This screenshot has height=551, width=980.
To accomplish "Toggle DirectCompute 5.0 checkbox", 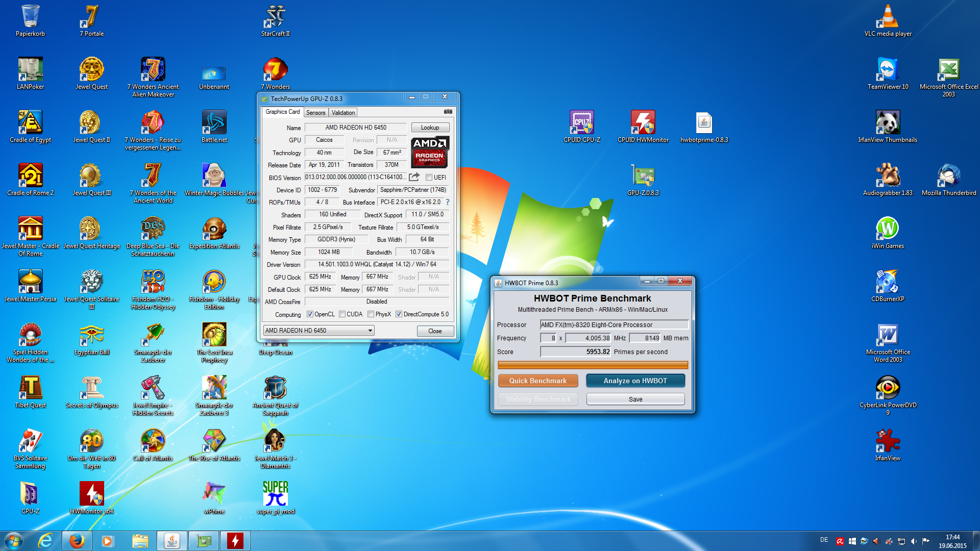I will point(399,314).
